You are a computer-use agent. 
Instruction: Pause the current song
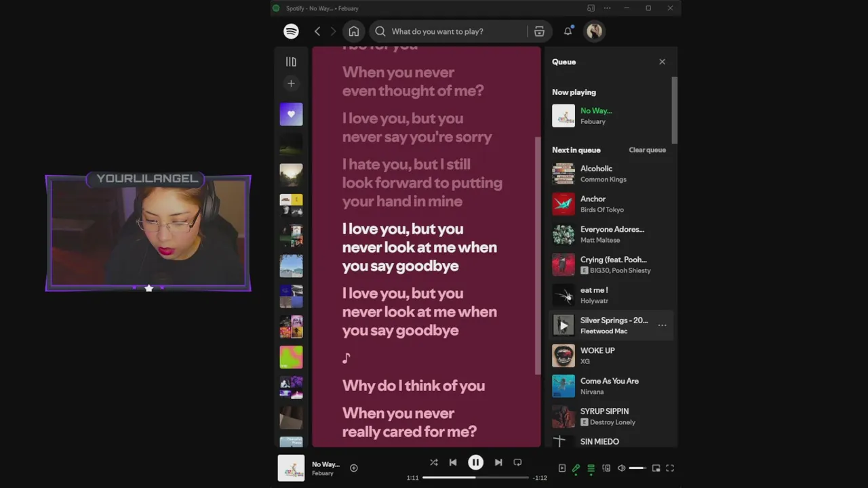pos(475,462)
